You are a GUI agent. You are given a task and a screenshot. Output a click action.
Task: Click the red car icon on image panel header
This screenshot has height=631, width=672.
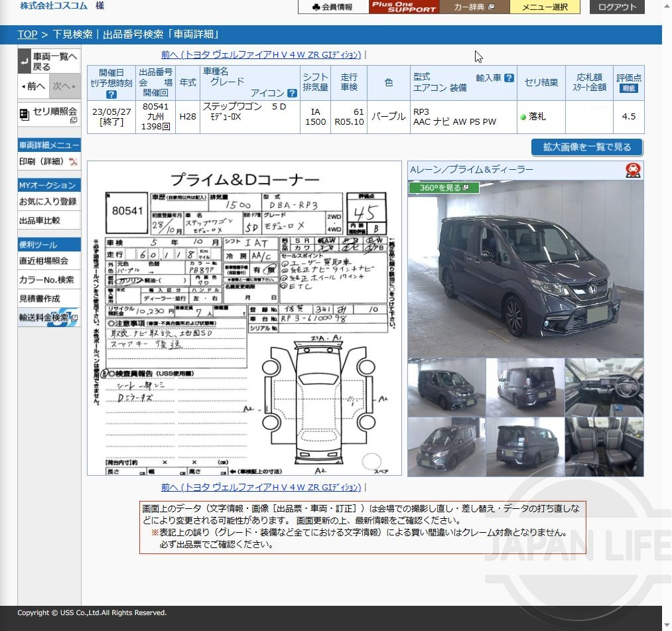click(x=633, y=170)
